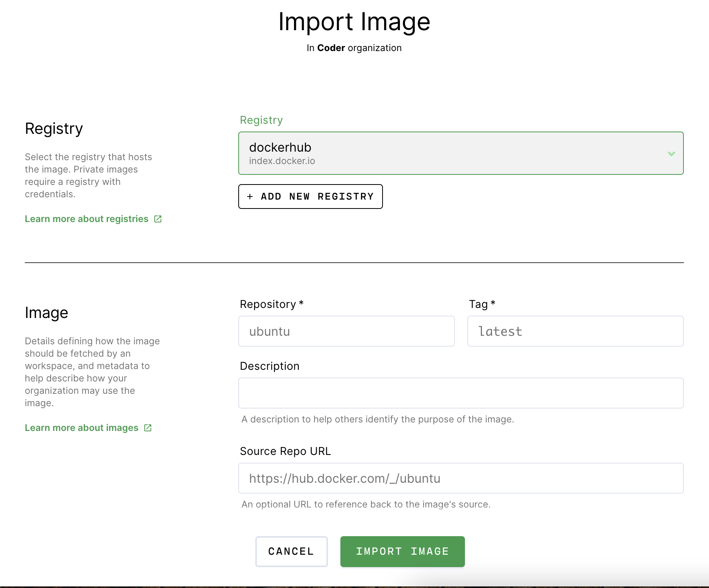Image resolution: width=709 pixels, height=588 pixels.
Task: Click the green chevron in the Registry selector
Action: tap(671, 154)
